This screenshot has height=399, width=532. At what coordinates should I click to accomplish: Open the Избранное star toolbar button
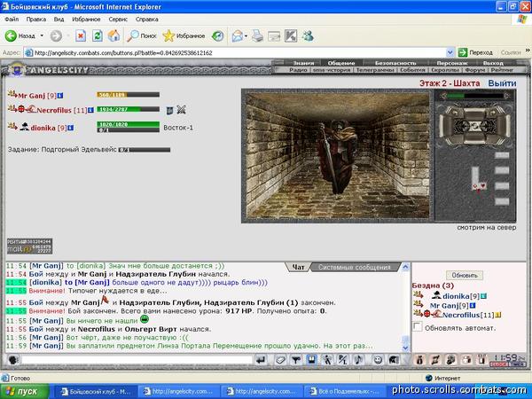click(x=184, y=35)
